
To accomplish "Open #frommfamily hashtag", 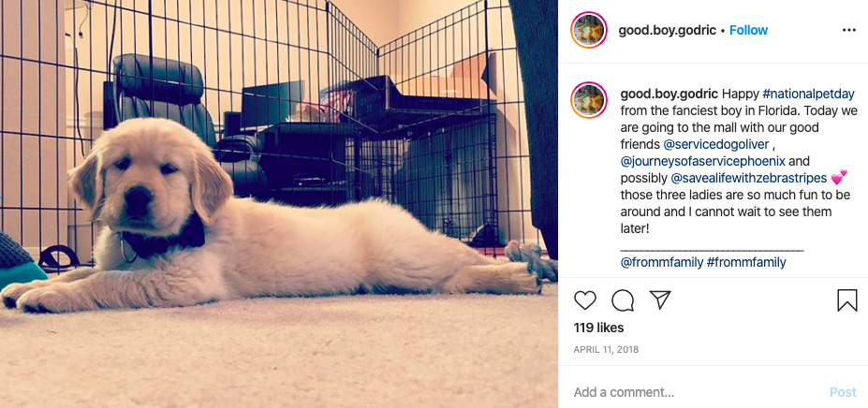I will pyautogui.click(x=746, y=262).
